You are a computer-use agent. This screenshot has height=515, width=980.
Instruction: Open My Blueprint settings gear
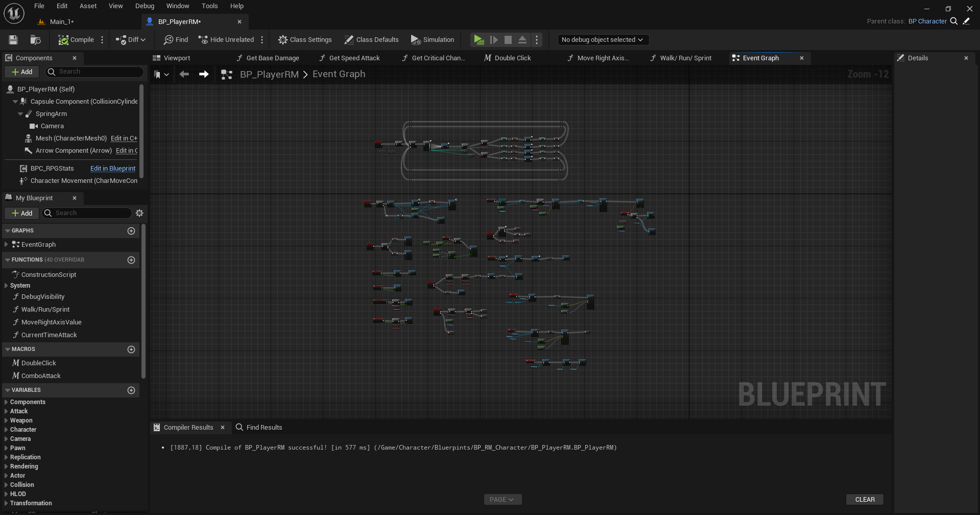(x=139, y=213)
